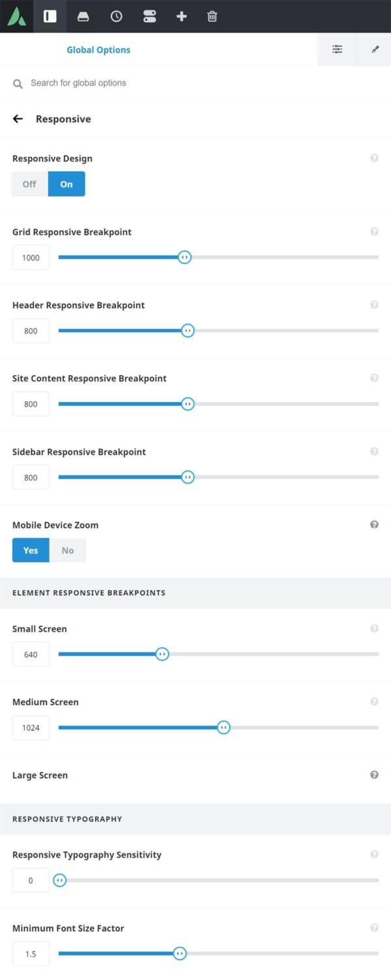391x980 pixels.
Task: Click the back arrow beside Responsive
Action: tap(18, 119)
